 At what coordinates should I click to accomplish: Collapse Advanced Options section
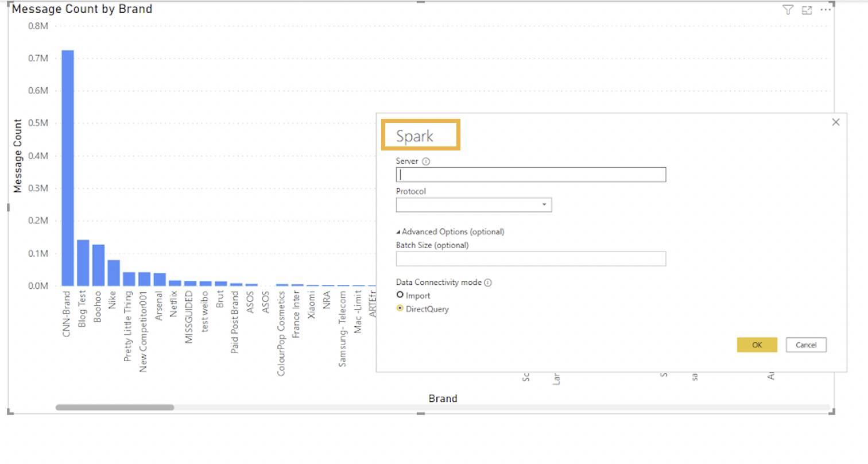[450, 232]
